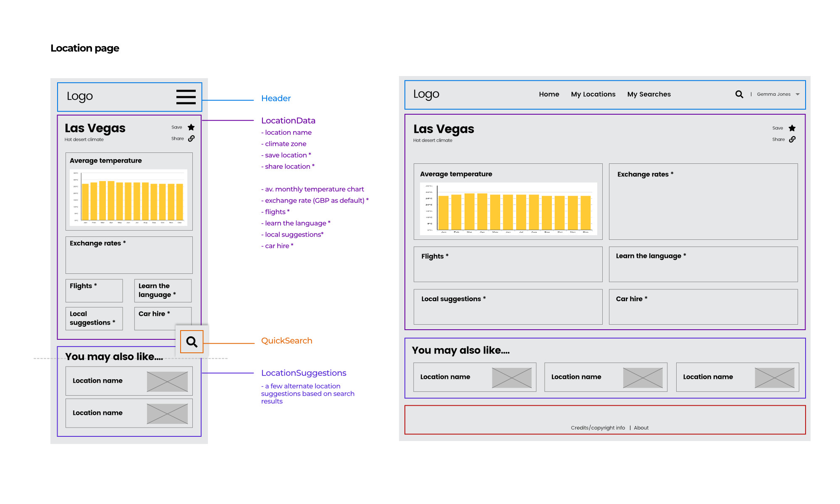Open the Credits/copyright info link
This screenshot has width=840, height=504.
point(597,428)
